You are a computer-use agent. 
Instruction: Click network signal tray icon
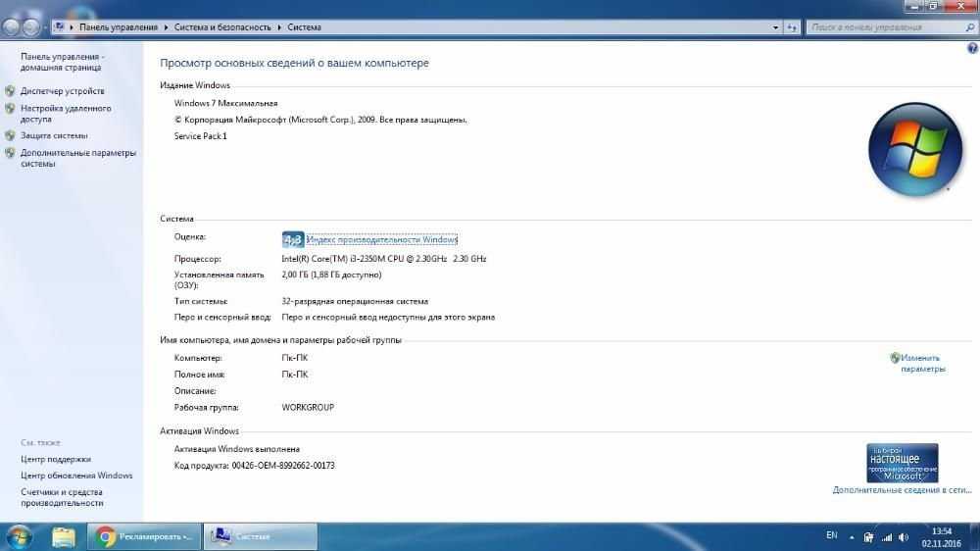[x=887, y=537]
